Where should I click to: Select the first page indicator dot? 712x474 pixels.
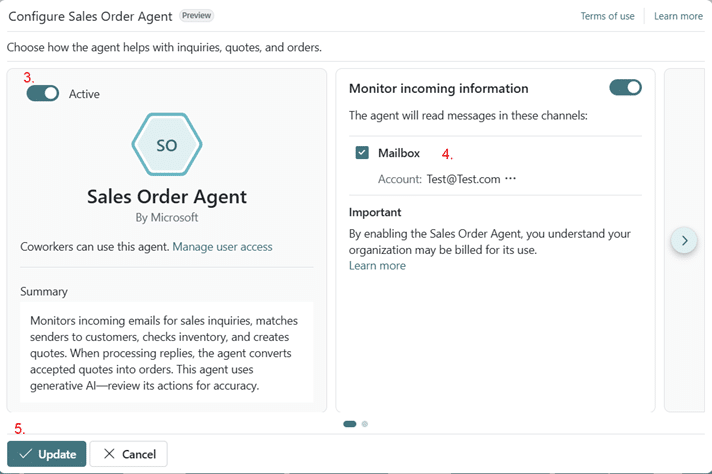349,424
